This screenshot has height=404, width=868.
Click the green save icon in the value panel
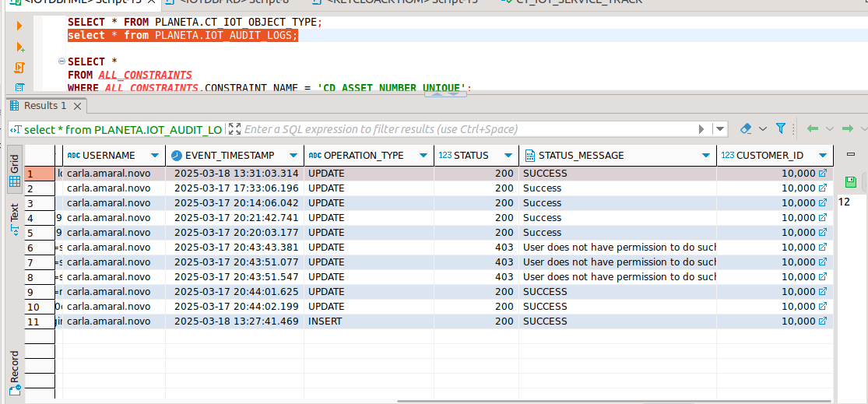(x=851, y=181)
